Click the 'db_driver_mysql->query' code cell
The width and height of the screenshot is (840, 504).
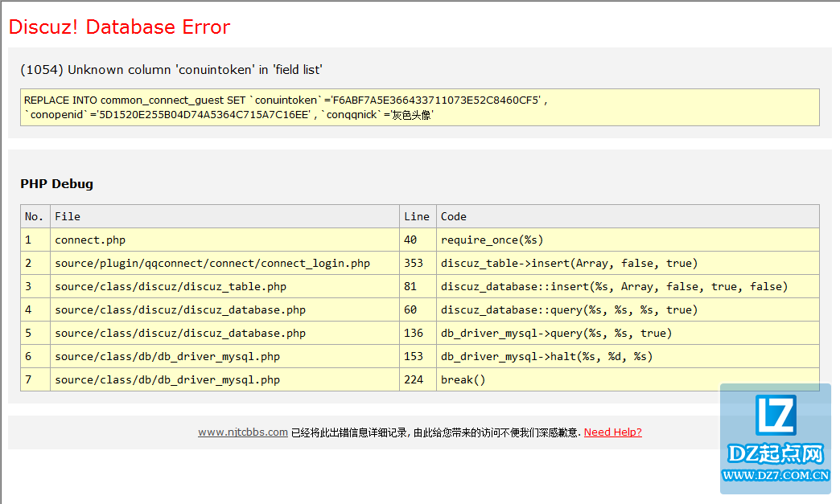pyautogui.click(x=628, y=334)
